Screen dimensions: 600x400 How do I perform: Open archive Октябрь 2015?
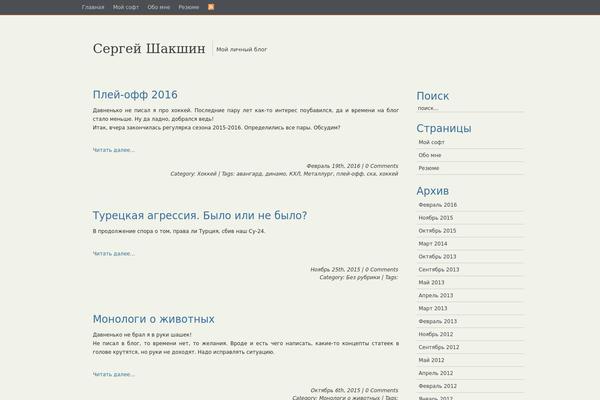pyautogui.click(x=437, y=231)
